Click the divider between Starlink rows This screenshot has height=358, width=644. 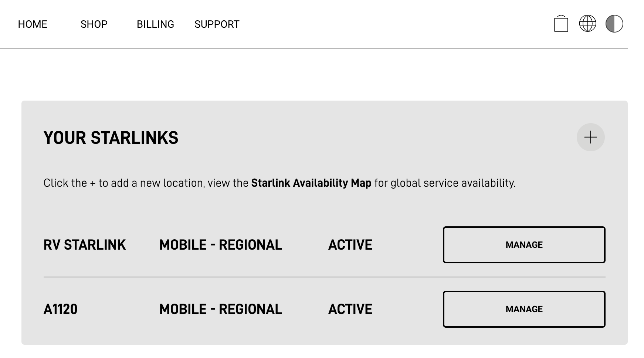coord(325,277)
